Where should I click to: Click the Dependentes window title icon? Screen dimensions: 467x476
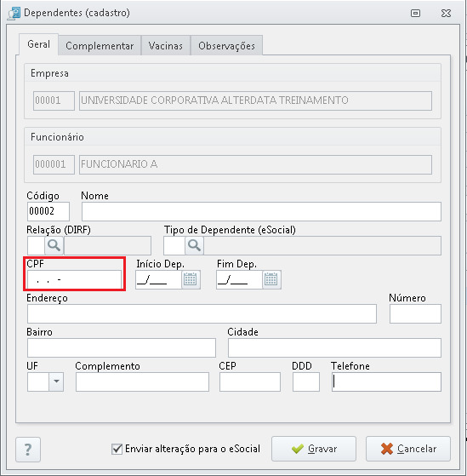click(14, 14)
